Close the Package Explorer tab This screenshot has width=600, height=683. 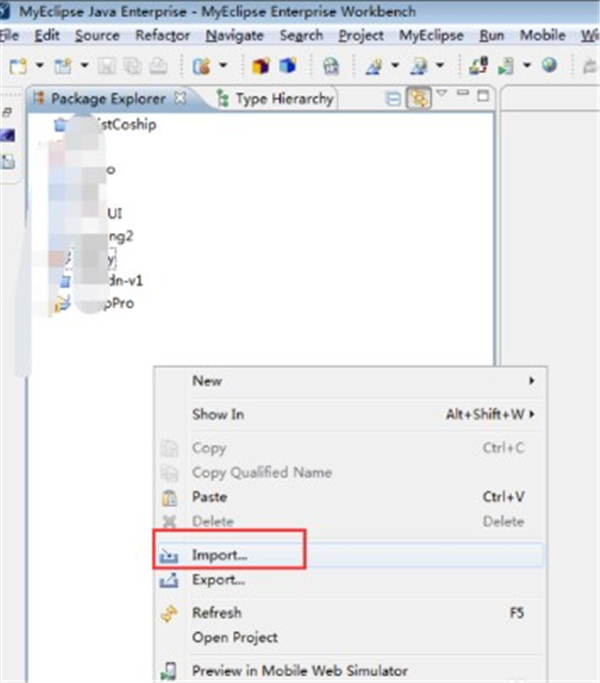point(181,98)
